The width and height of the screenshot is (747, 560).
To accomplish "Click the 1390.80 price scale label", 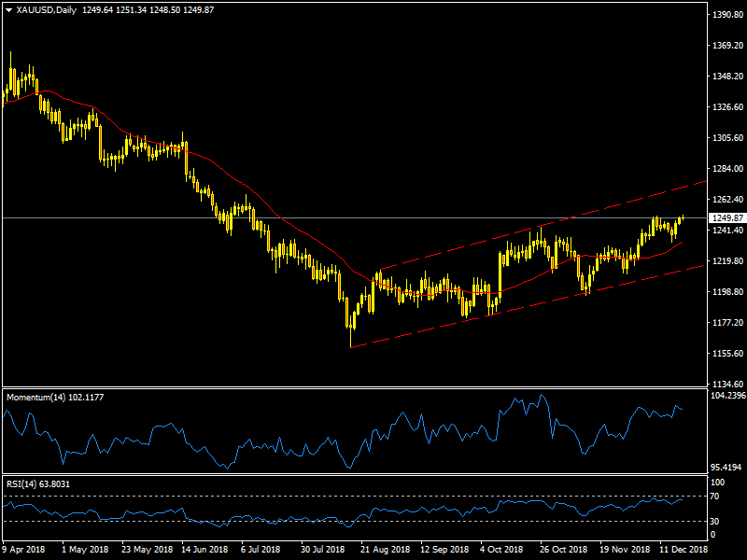I will click(x=725, y=15).
